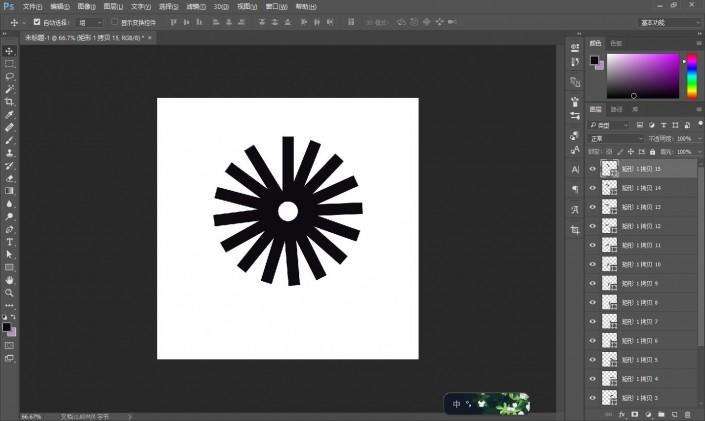Select the Hand tool
The width and height of the screenshot is (705, 421).
[9, 280]
